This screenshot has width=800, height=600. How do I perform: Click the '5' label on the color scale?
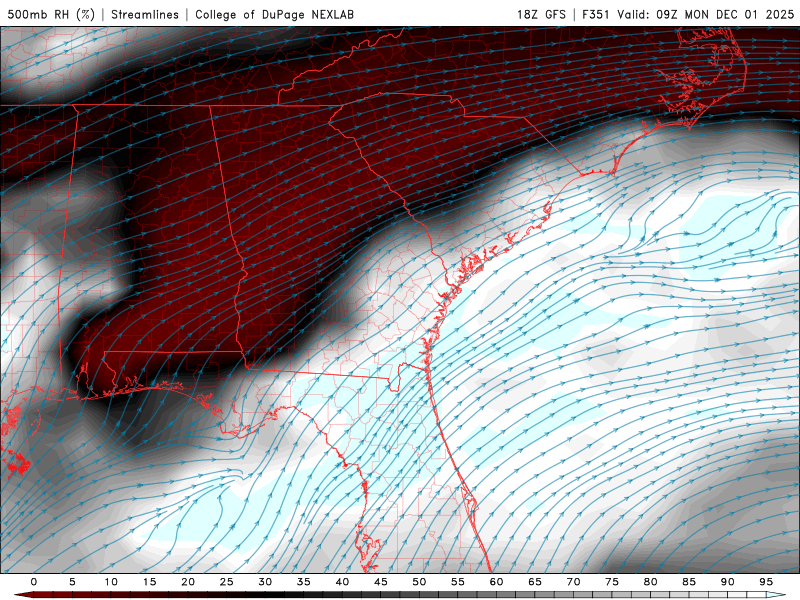click(x=72, y=582)
